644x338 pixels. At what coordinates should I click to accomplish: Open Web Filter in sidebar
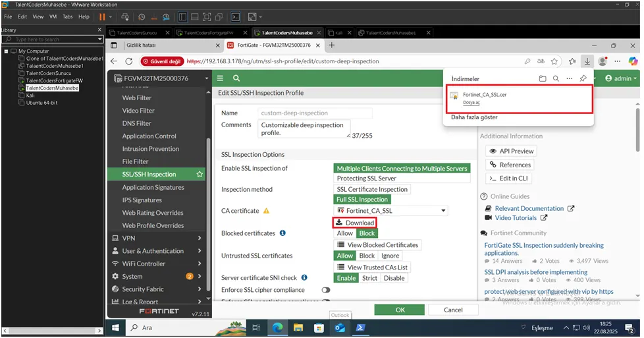(x=137, y=98)
